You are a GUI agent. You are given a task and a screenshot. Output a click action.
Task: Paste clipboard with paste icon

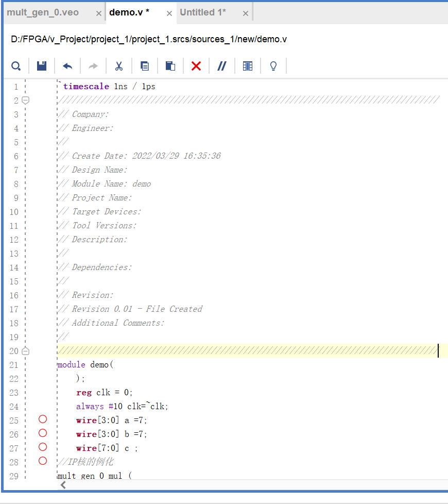(x=170, y=66)
